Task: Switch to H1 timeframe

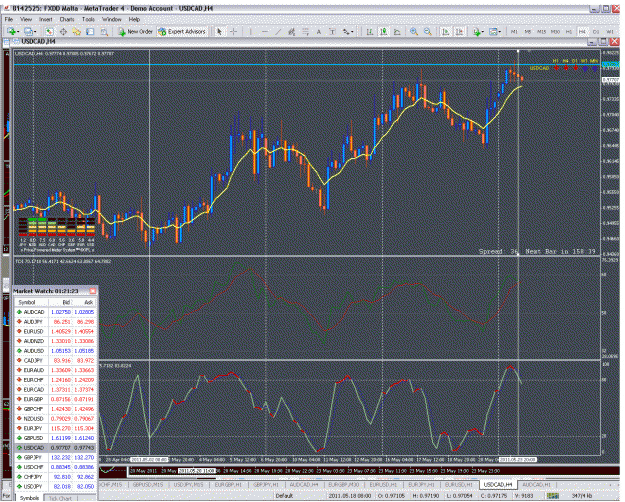Action: click(569, 31)
